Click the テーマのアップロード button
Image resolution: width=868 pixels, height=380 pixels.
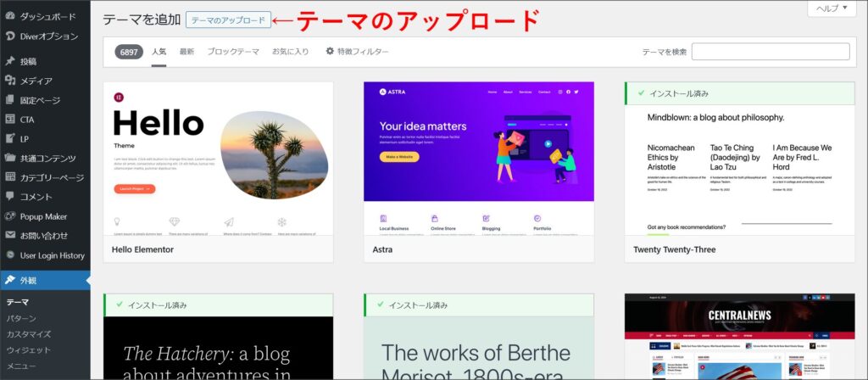coord(229,20)
